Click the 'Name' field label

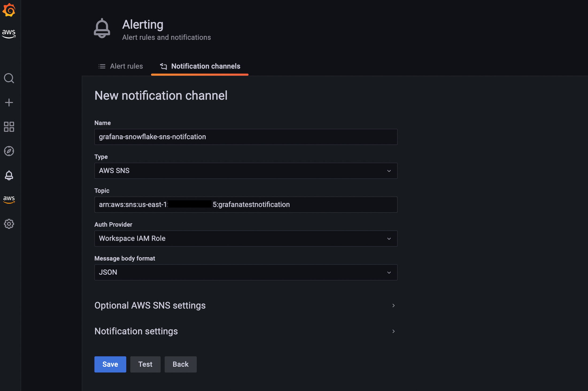pyautogui.click(x=102, y=123)
